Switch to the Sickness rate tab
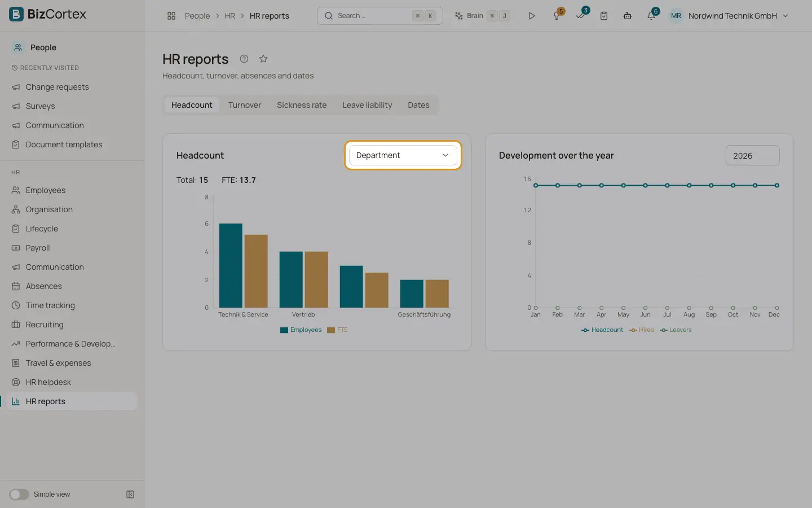Image resolution: width=812 pixels, height=508 pixels. tap(302, 105)
